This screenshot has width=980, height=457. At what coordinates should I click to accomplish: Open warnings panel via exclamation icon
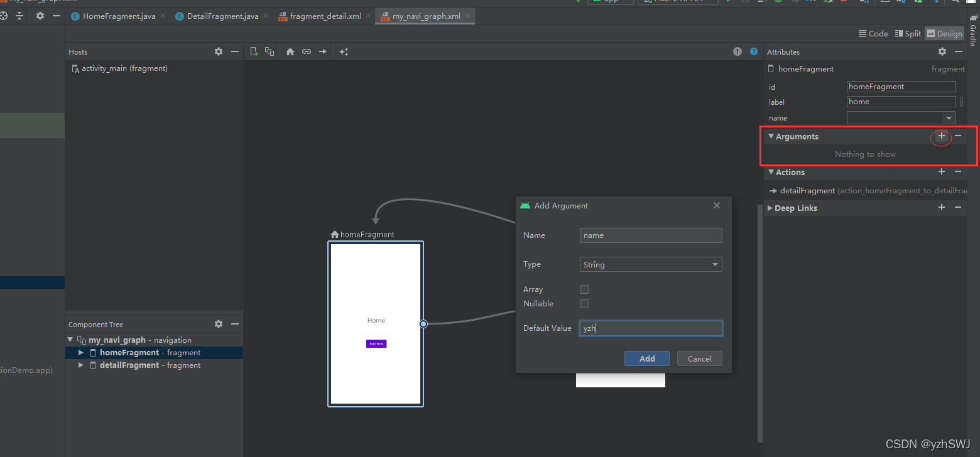[737, 51]
